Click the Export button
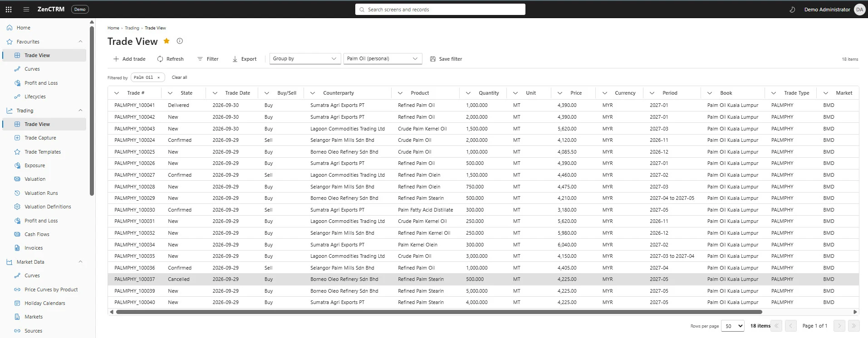868x338 pixels. coord(245,59)
